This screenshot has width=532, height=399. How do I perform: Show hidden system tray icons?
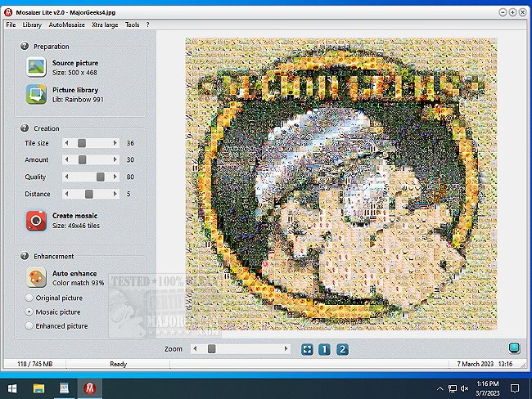pos(440,388)
